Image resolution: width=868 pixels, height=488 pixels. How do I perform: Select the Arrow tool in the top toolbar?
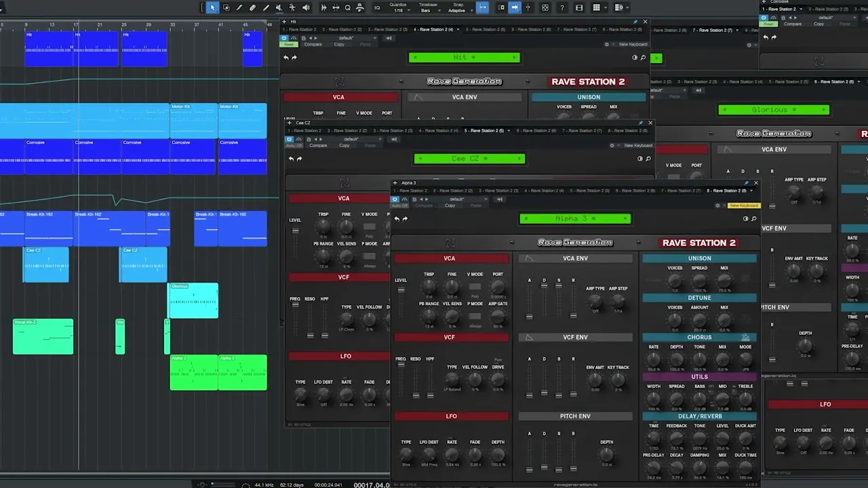(212, 7)
